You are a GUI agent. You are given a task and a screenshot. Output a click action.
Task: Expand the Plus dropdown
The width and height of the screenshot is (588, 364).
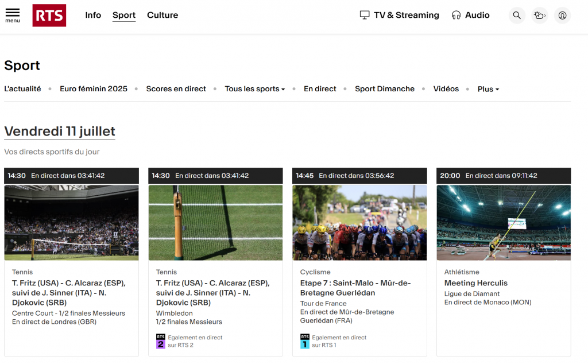point(488,89)
